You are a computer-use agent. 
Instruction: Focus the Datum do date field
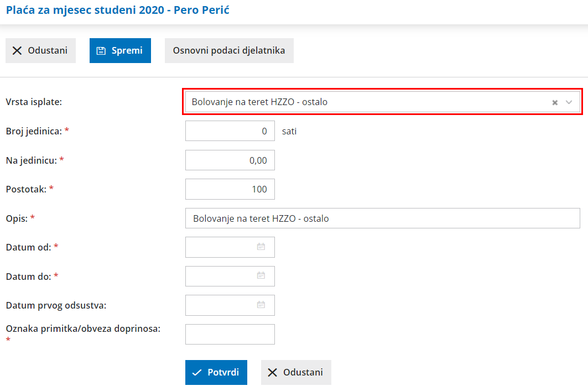click(x=221, y=276)
